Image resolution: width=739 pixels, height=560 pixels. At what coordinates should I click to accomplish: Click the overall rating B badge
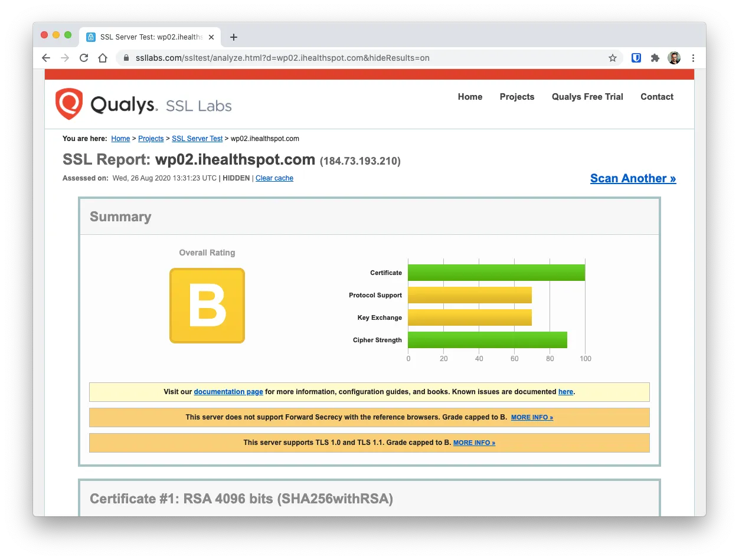[207, 306]
